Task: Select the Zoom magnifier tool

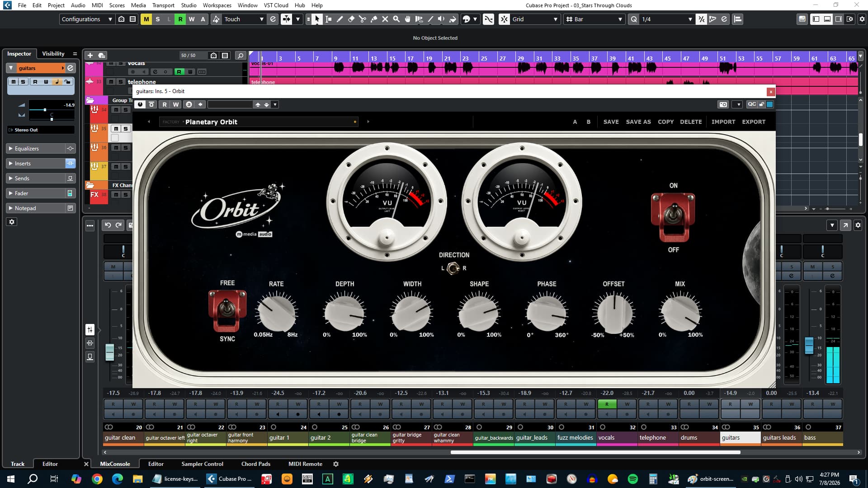Action: (396, 19)
